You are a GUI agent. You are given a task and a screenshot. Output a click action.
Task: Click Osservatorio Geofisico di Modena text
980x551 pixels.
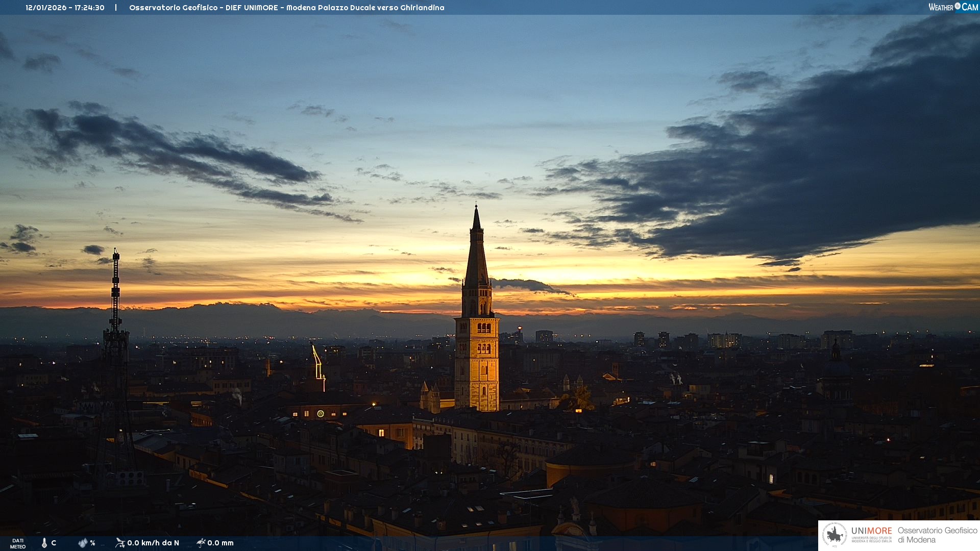[937, 535]
